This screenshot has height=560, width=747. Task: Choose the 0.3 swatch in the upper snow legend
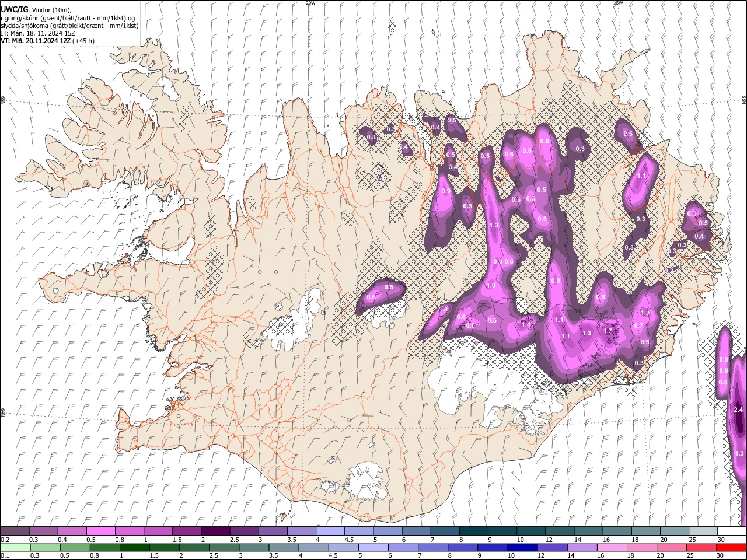[43, 531]
